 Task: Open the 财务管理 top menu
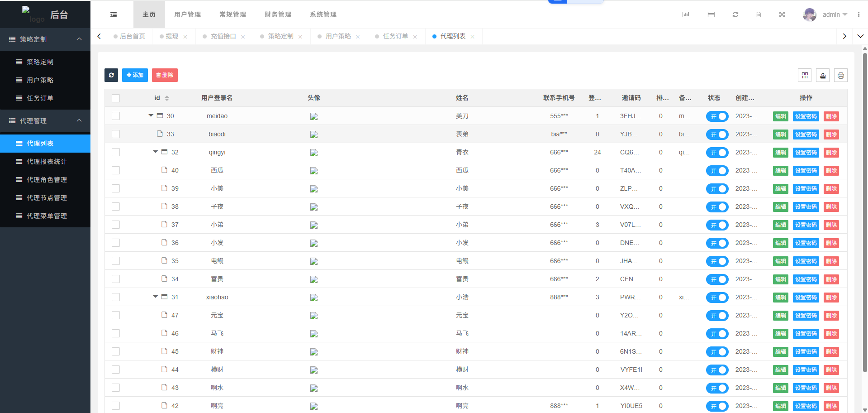(x=278, y=14)
